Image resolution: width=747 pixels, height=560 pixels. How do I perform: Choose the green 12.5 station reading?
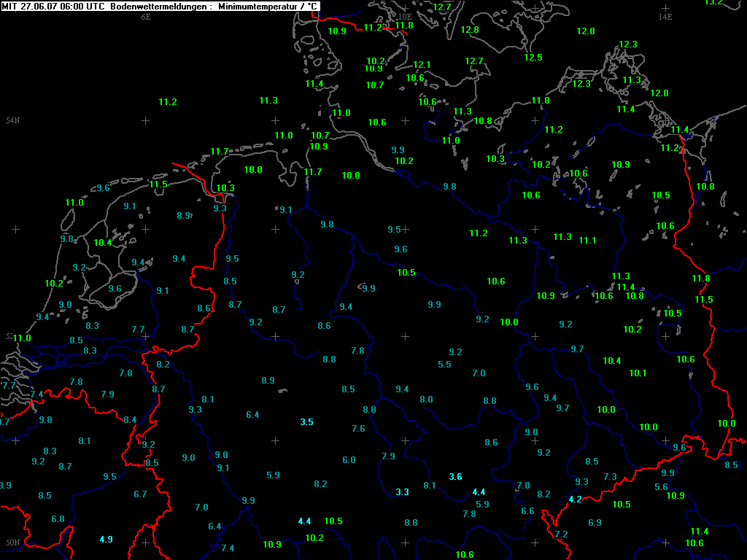(533, 58)
